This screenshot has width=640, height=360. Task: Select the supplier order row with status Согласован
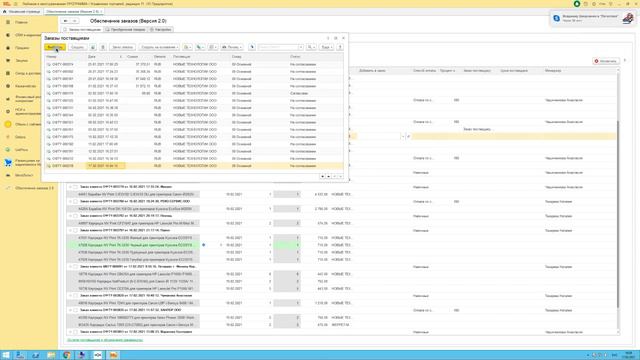pos(194,93)
